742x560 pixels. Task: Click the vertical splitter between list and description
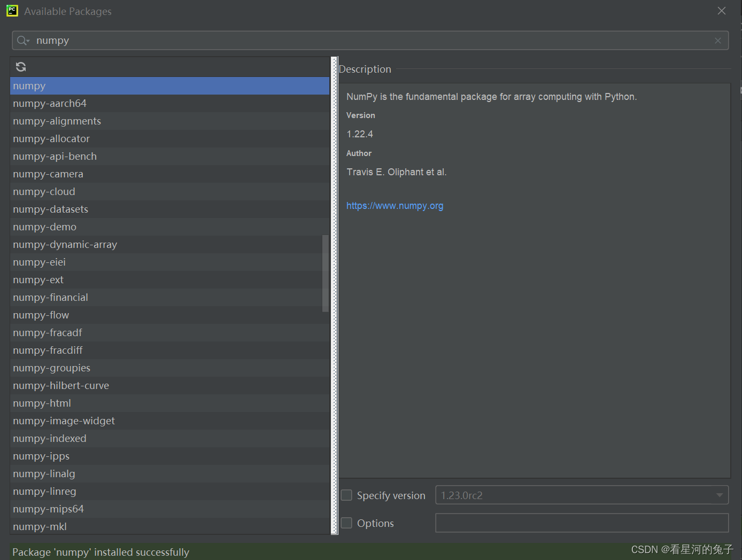[335, 295]
